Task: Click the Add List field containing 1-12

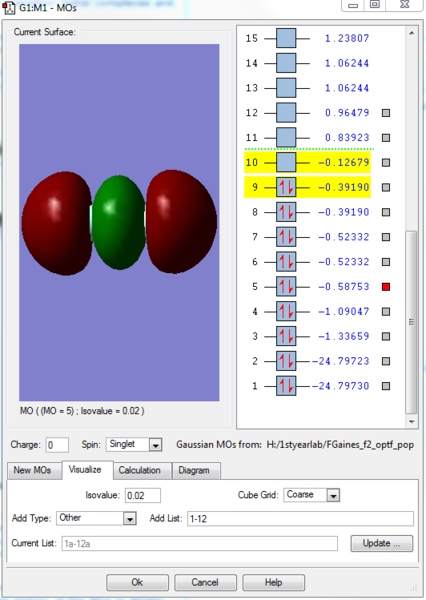Action: 300,519
